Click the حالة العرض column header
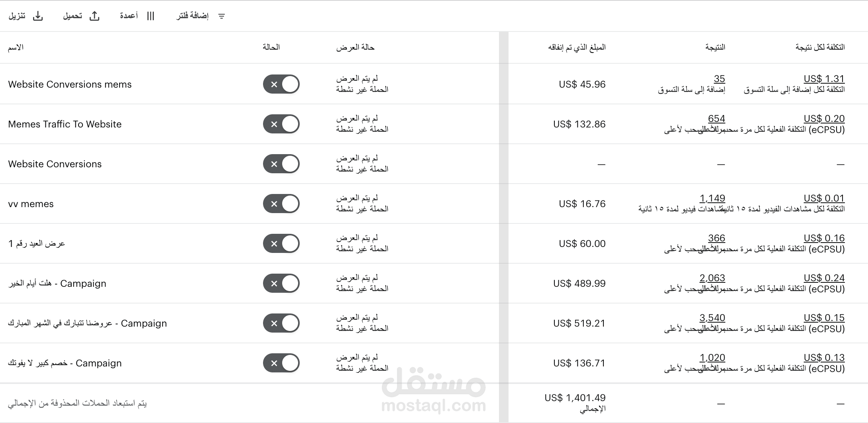868x423 pixels. tap(355, 47)
